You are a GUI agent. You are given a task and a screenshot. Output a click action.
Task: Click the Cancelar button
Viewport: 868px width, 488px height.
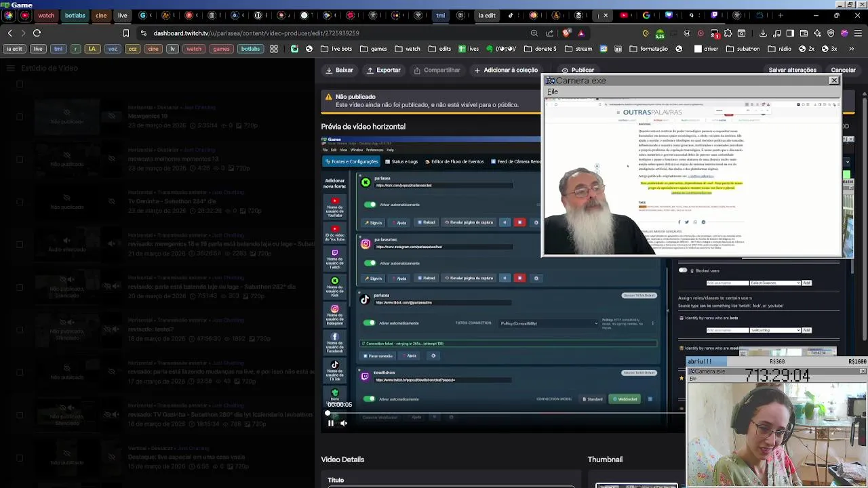pyautogui.click(x=843, y=70)
